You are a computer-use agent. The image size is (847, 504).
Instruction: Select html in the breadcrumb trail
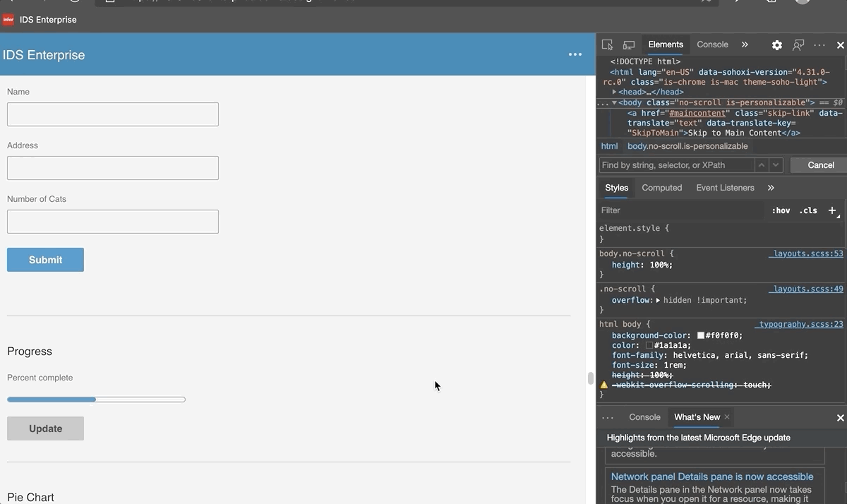tap(609, 146)
